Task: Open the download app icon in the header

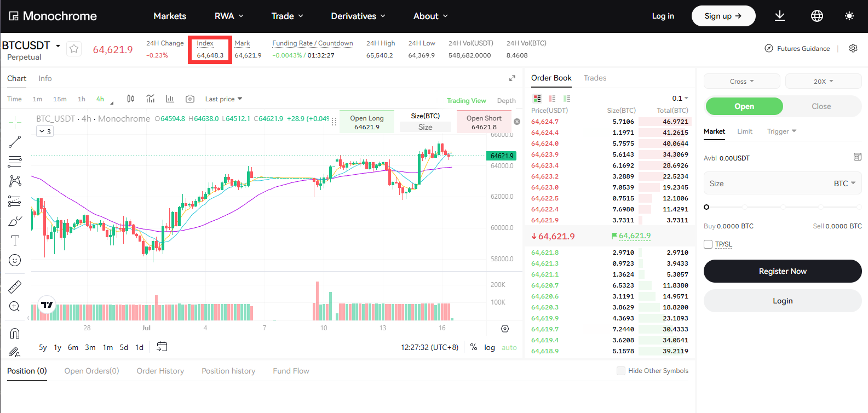Action: point(780,16)
